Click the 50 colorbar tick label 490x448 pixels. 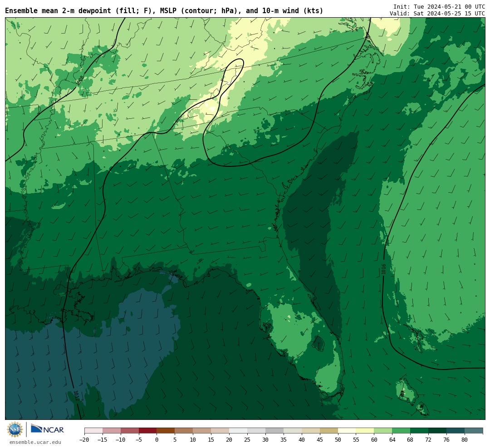coord(338,439)
